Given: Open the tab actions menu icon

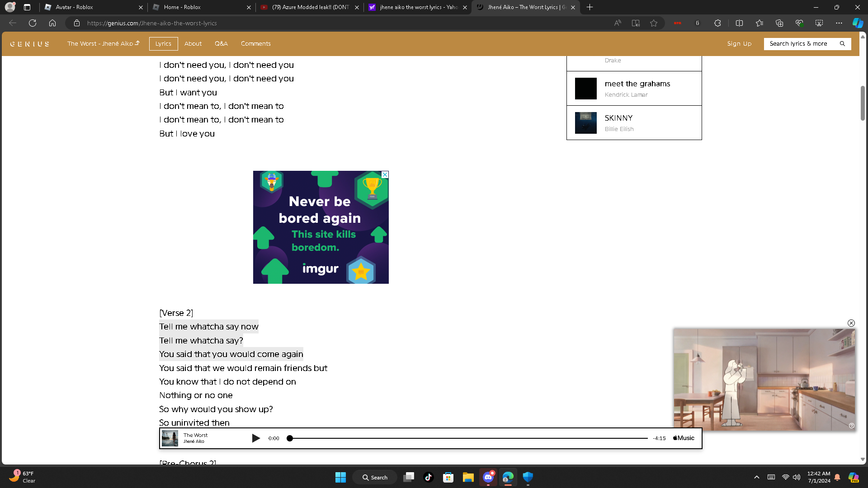Looking at the screenshot, I should point(27,7).
